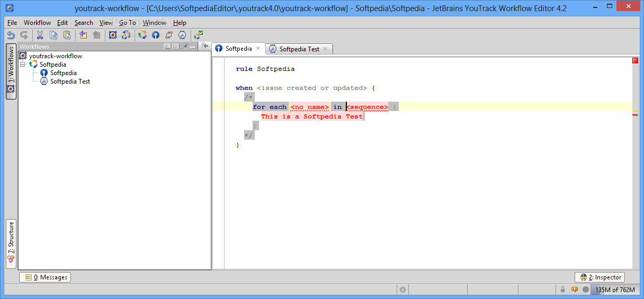The height and width of the screenshot is (299, 644).
Task: Click the <no name> placeholder in code
Action: tap(310, 107)
